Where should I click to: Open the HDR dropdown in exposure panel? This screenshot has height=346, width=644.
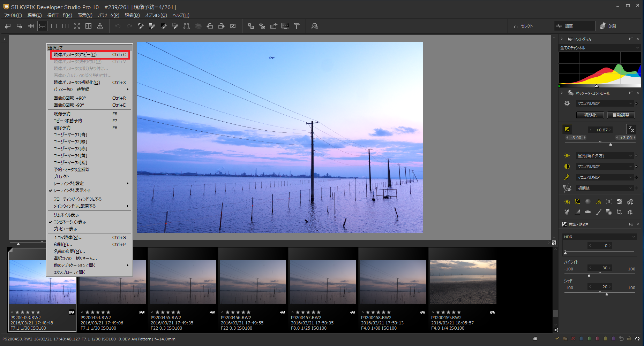pos(600,237)
